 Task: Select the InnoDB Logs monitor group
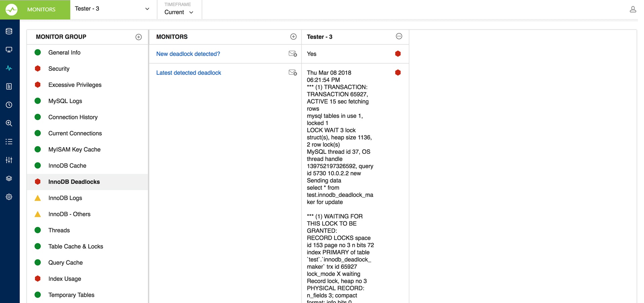[65, 198]
